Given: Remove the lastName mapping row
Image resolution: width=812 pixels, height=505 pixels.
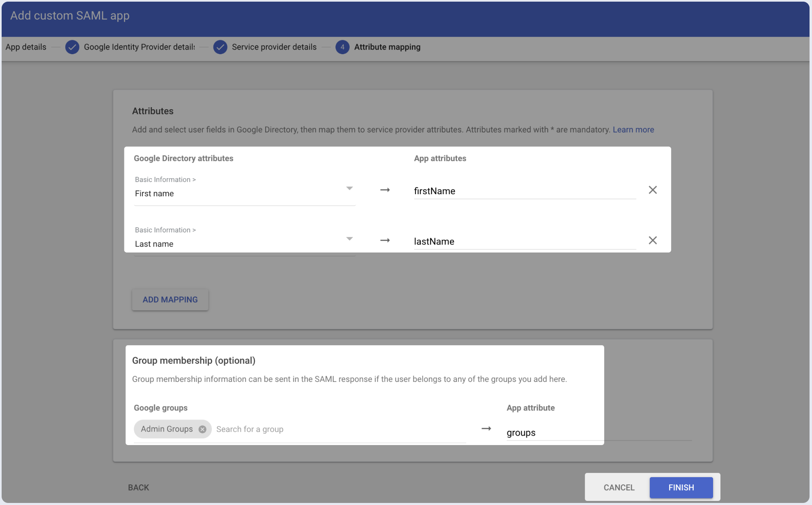Looking at the screenshot, I should 652,241.
